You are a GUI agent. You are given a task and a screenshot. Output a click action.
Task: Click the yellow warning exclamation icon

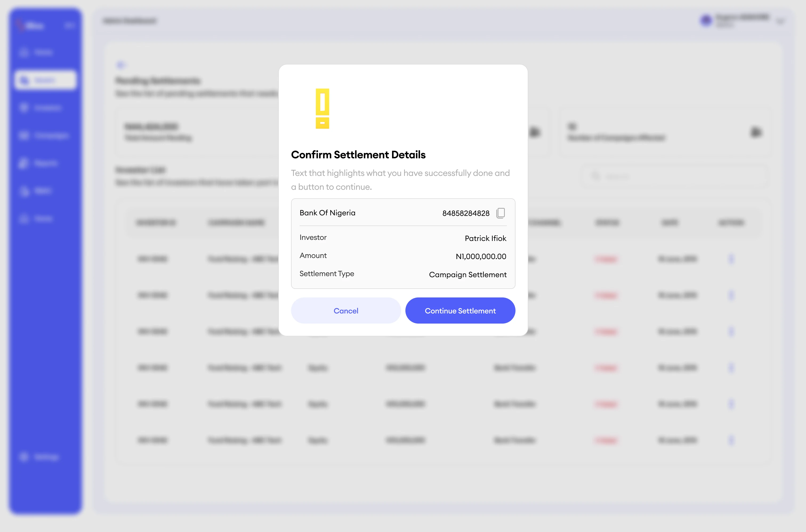coord(322,108)
